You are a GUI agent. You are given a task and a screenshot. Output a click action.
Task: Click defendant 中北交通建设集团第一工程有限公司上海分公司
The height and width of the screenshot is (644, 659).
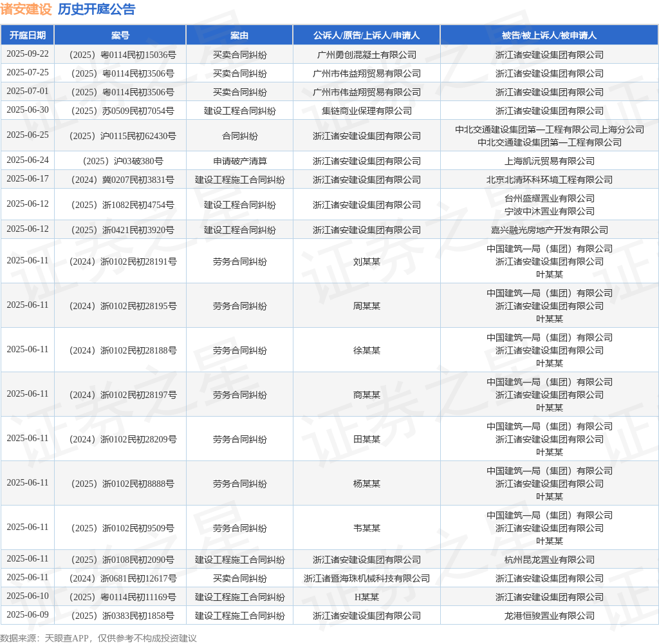click(x=550, y=129)
